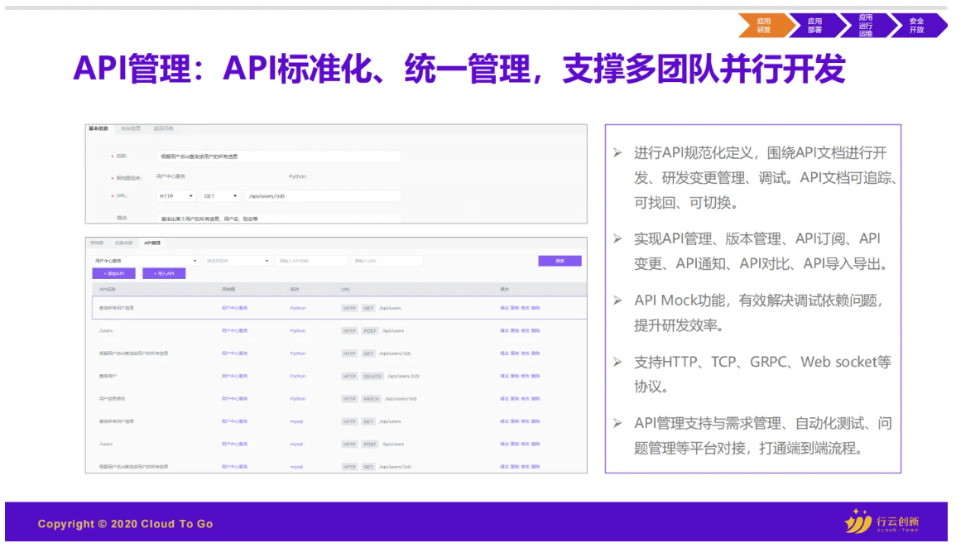Click the 导入API import button

point(165,273)
